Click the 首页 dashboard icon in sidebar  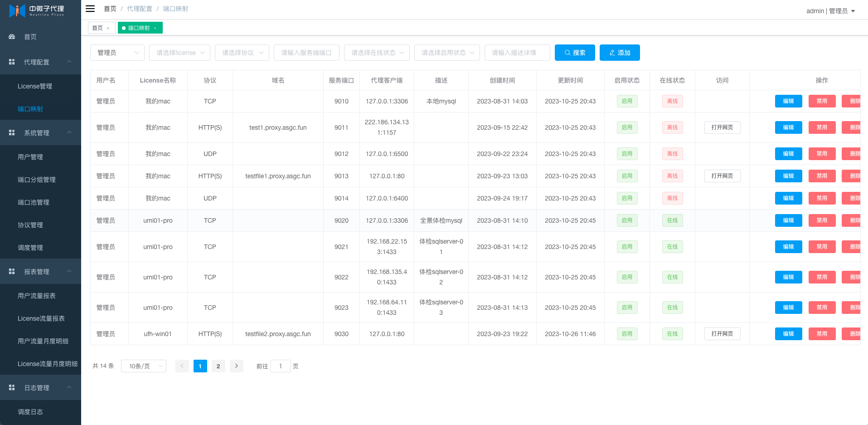pos(12,37)
